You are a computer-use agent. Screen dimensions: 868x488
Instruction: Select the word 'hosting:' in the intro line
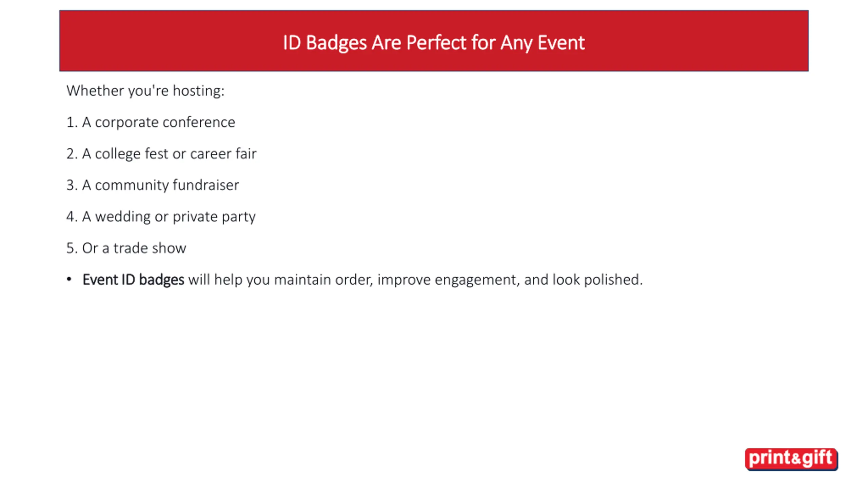[199, 91]
